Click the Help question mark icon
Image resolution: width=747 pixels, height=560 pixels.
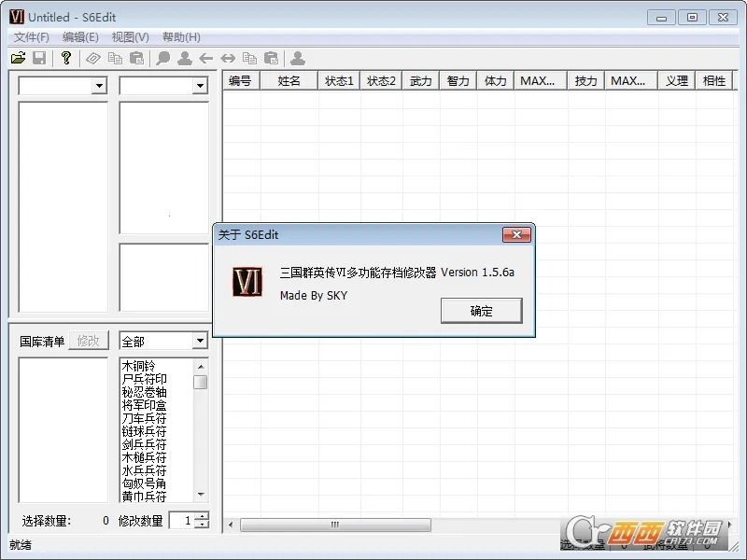tap(63, 57)
